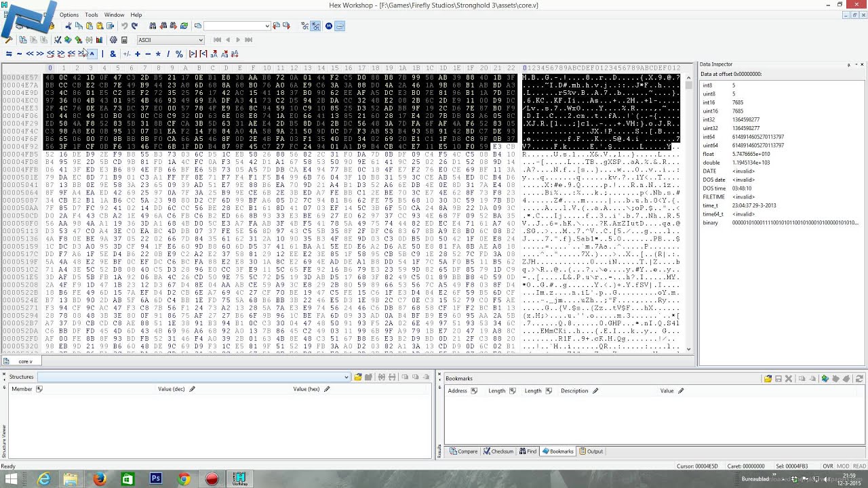The height and width of the screenshot is (488, 868).
Task: Click the bitwise OR (|) icon
Action: point(102,54)
